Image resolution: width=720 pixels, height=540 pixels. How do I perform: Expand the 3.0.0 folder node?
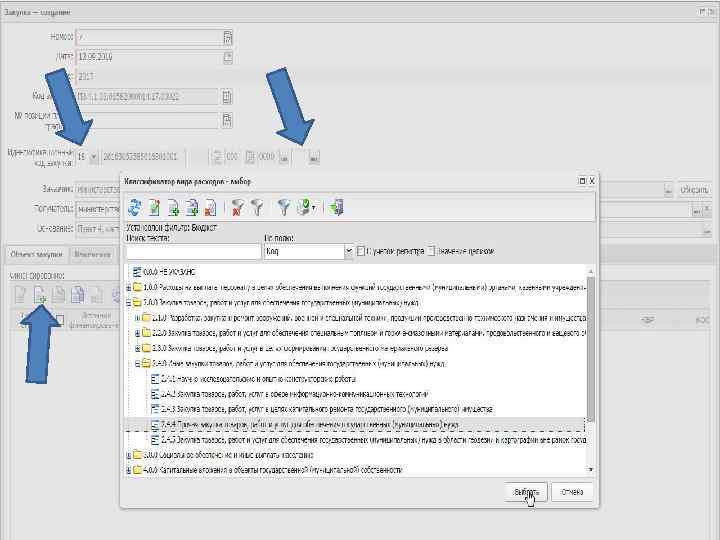(x=129, y=456)
